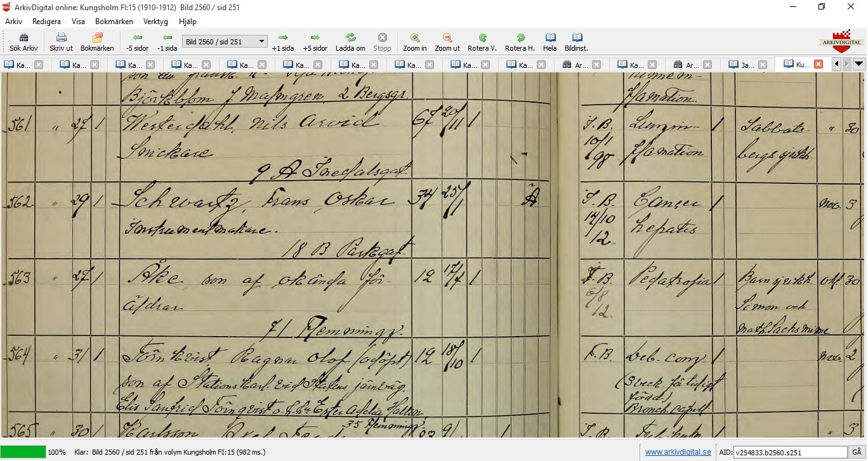This screenshot has width=868, height=461.
Task: Open the Sök Arkiv search tool
Action: (x=23, y=42)
